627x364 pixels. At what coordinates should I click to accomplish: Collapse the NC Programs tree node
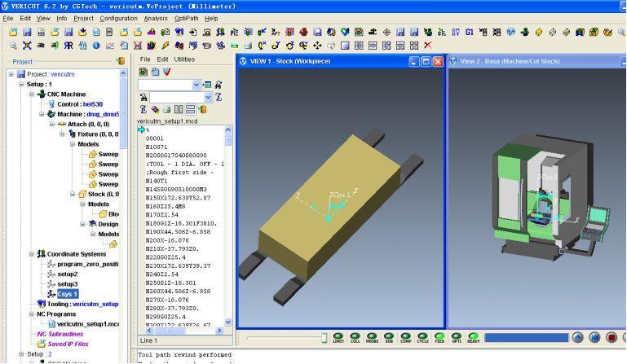click(x=31, y=314)
